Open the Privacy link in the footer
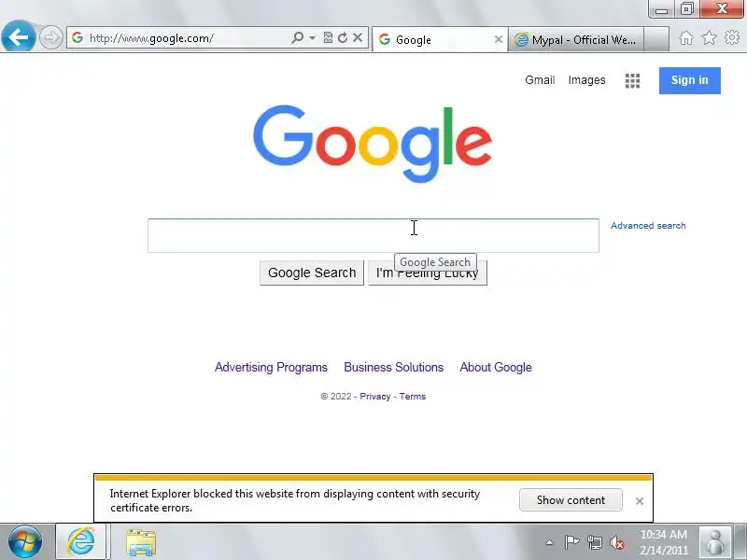747x560 pixels. coord(375,396)
